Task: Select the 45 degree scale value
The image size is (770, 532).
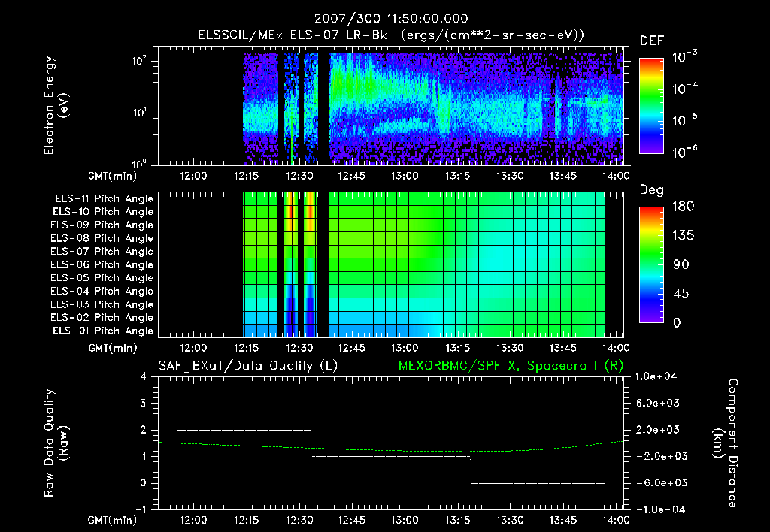Action: [681, 294]
